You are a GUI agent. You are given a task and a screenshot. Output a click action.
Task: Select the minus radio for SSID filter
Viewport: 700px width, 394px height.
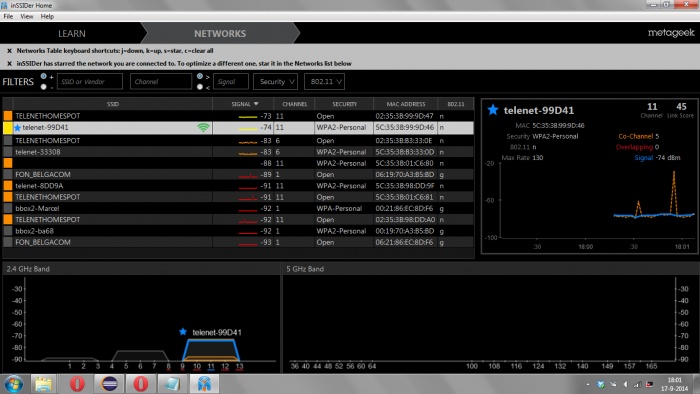click(43, 87)
